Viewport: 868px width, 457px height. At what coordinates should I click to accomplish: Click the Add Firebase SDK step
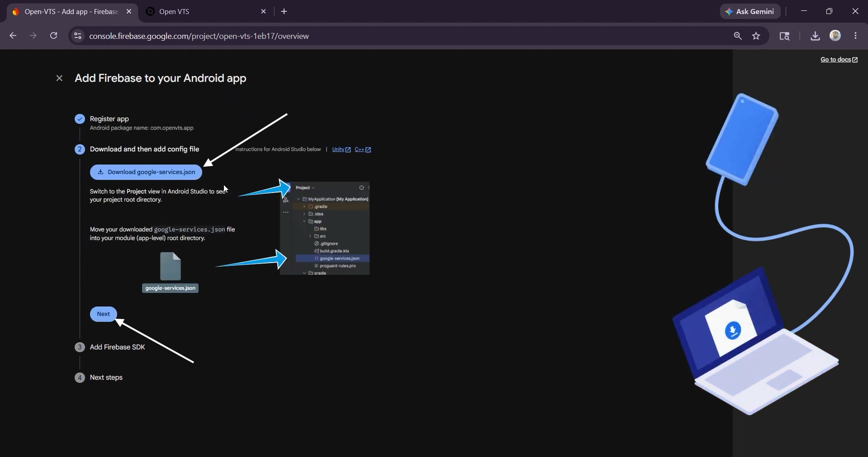[118, 347]
